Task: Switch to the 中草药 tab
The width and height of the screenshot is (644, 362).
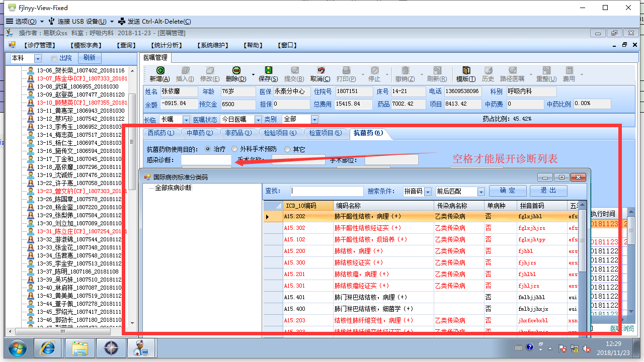Action: 199,133
